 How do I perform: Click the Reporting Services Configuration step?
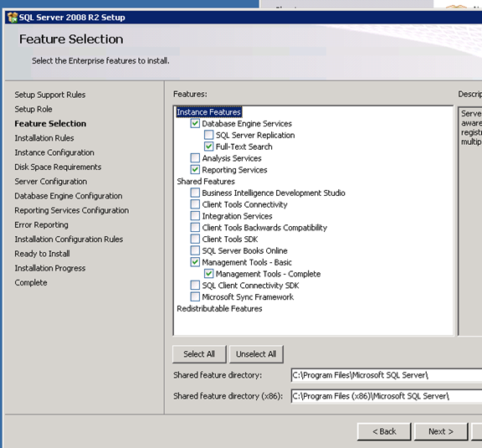pos(72,210)
